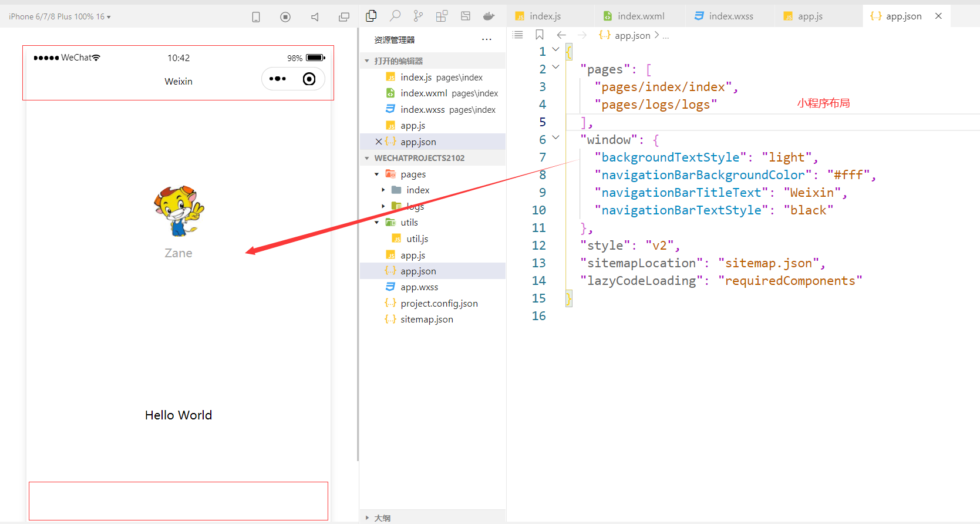The width and height of the screenshot is (980, 524).
Task: Fold the pages array at line 2
Action: click(555, 67)
